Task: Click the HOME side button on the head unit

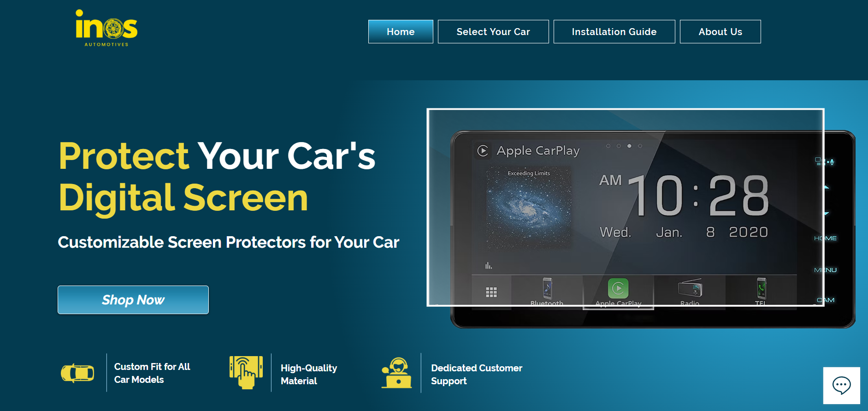Action: [x=825, y=238]
